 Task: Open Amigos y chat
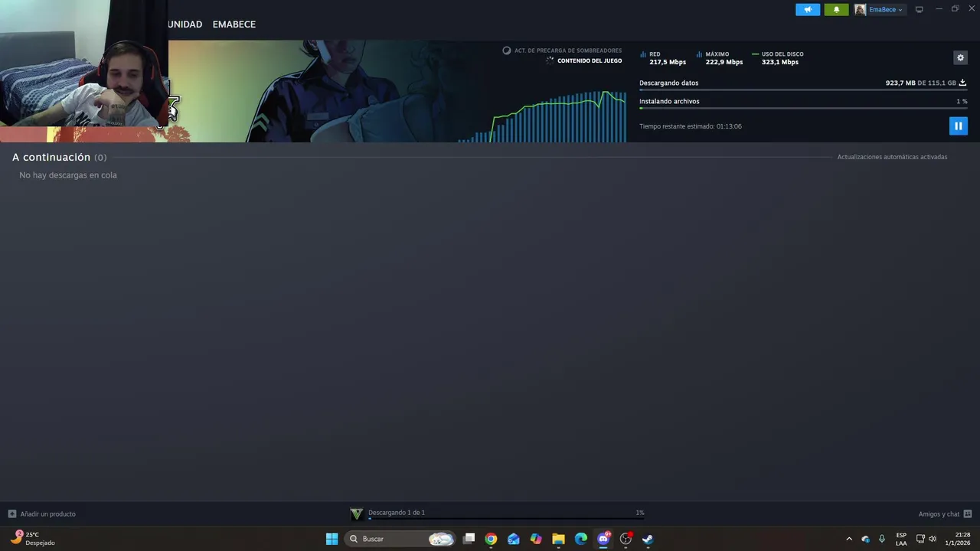click(x=945, y=514)
